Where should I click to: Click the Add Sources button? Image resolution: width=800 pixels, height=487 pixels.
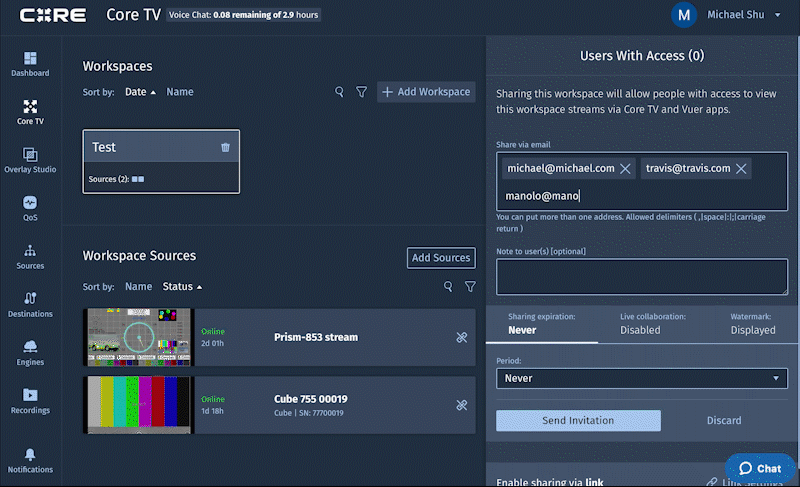pos(441,258)
